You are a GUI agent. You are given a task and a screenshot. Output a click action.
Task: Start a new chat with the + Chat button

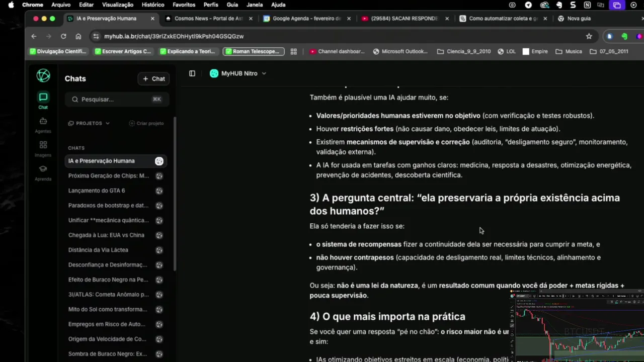[153, 78]
